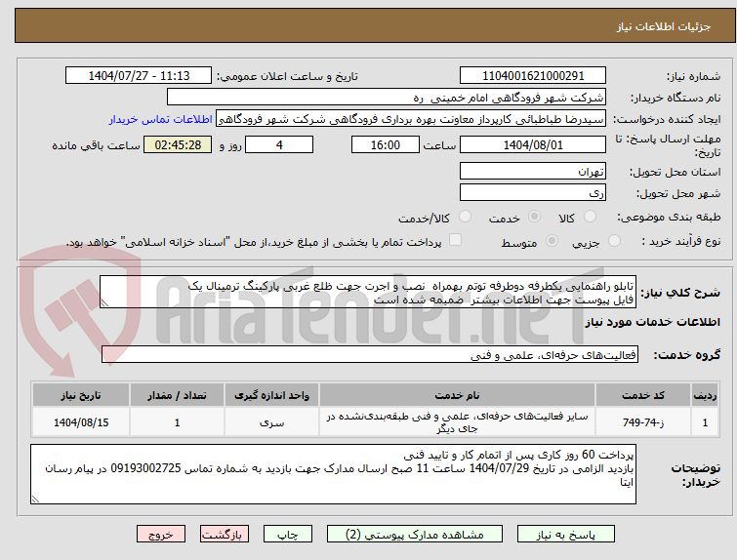Viewport: 737px width, 560px height.
Task: Click the خروج exit button
Action: coord(161,535)
